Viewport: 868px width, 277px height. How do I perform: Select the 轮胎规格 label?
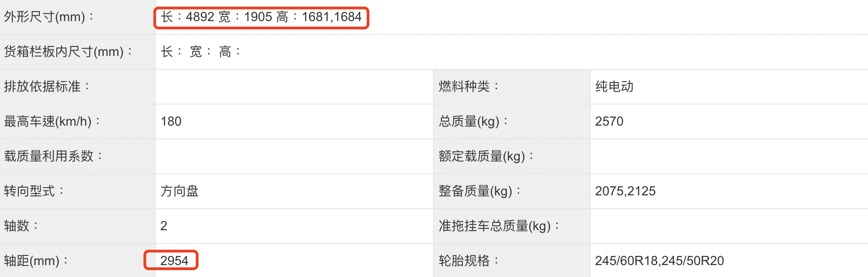pyautogui.click(x=468, y=261)
